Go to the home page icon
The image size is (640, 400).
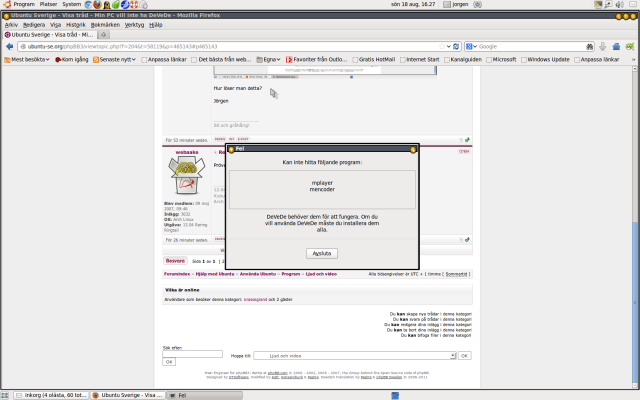coord(616,47)
